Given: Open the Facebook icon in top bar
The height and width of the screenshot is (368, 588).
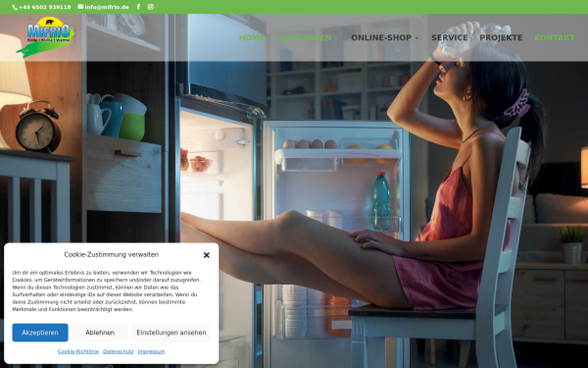Looking at the screenshot, I should (138, 7).
